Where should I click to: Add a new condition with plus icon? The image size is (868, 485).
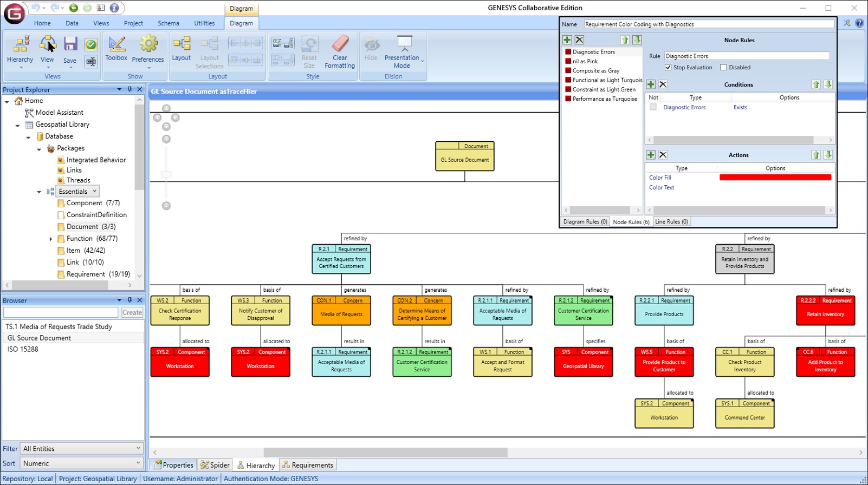tap(651, 84)
